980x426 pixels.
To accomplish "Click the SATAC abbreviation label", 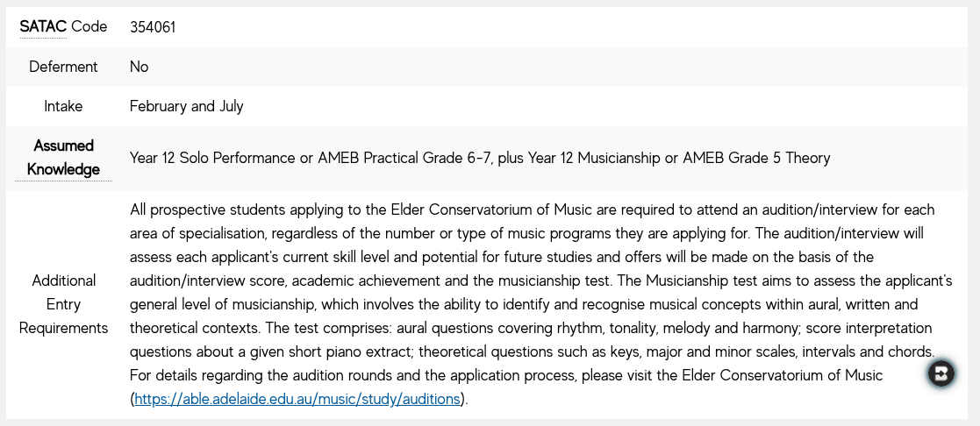I will 42,26.
